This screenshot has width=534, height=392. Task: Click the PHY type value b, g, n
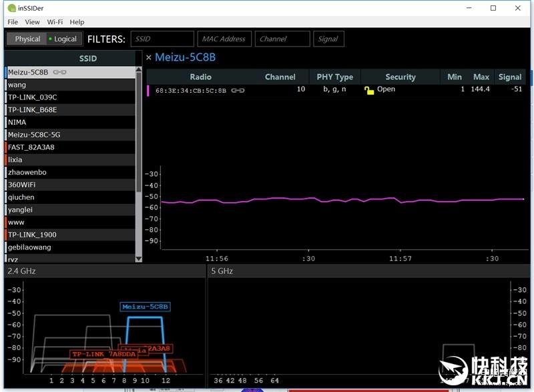click(334, 89)
